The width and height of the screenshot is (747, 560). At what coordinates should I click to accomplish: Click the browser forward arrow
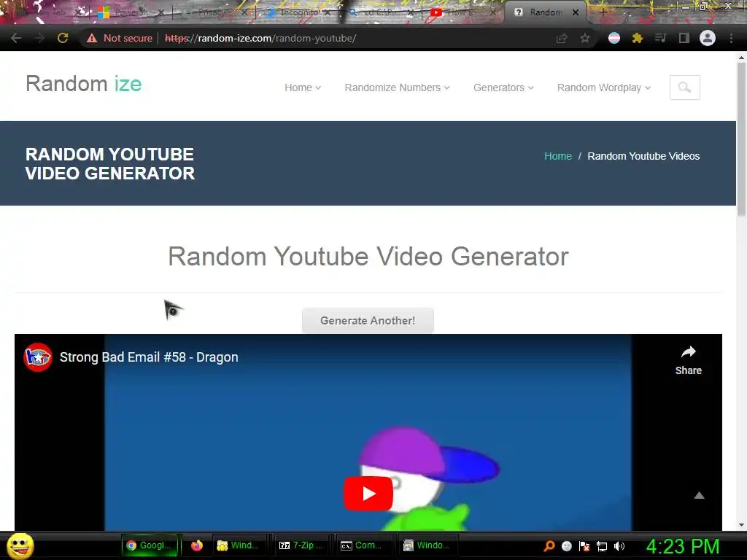coord(39,38)
